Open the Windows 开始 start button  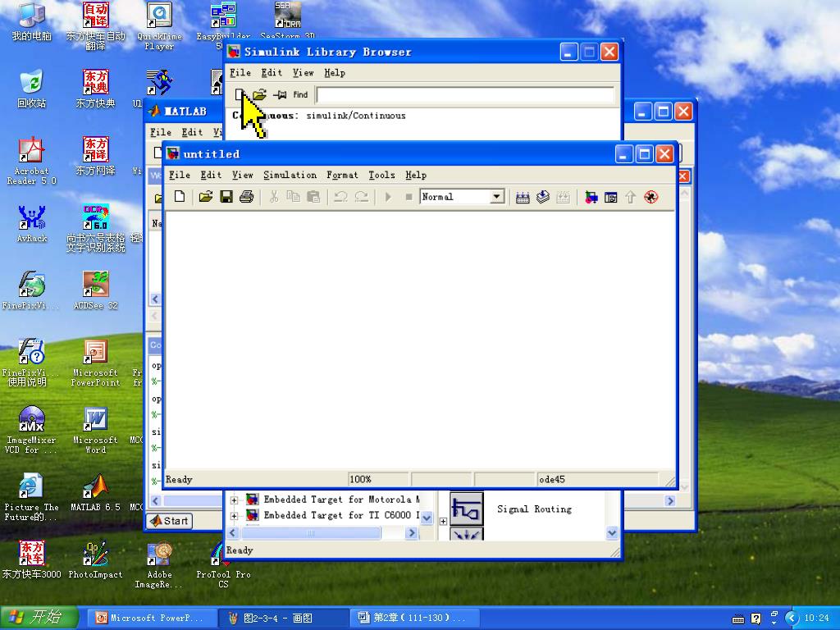(39, 618)
